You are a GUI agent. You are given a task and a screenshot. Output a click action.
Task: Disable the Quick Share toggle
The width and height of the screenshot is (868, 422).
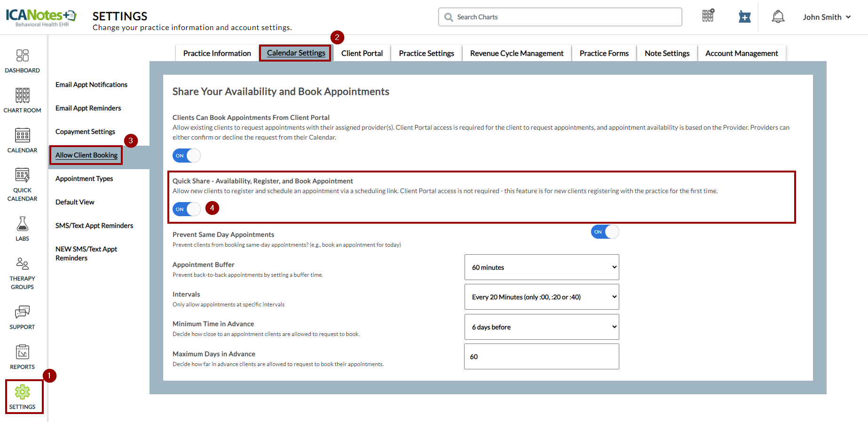pos(187,209)
